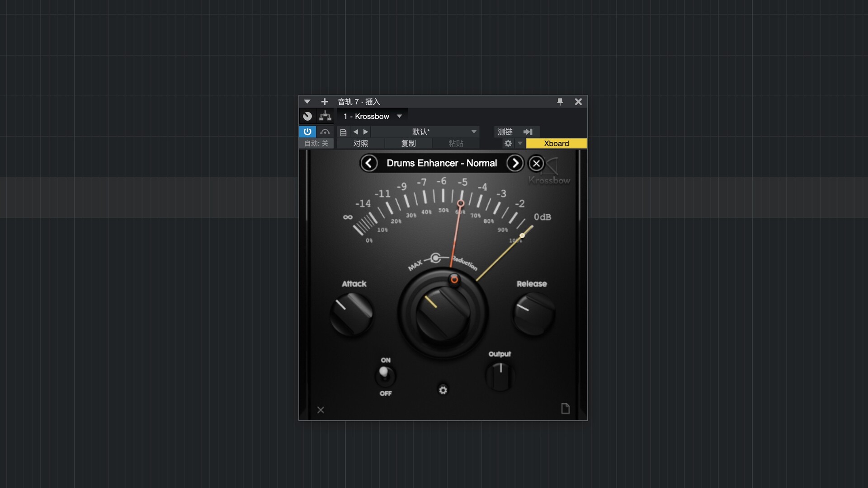This screenshot has width=868, height=488.
Task: Open the preset file list icon
Action: [x=343, y=132]
